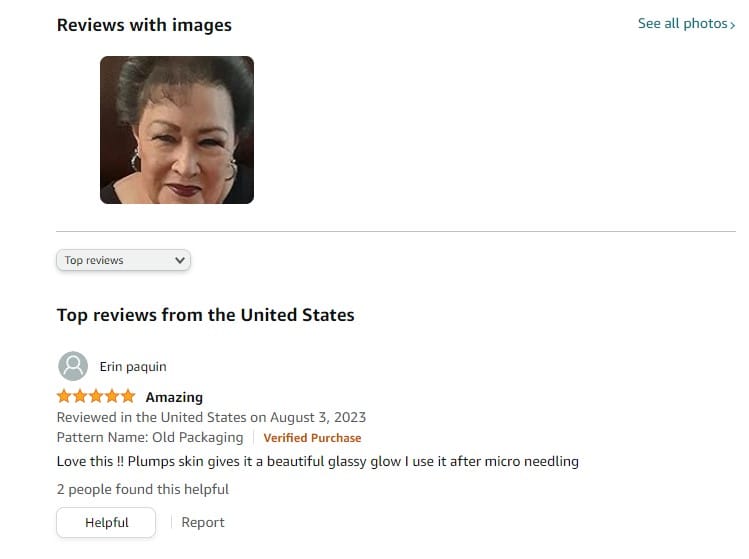Click the 2 people found this helpful text
749x559 pixels.
[x=143, y=489]
